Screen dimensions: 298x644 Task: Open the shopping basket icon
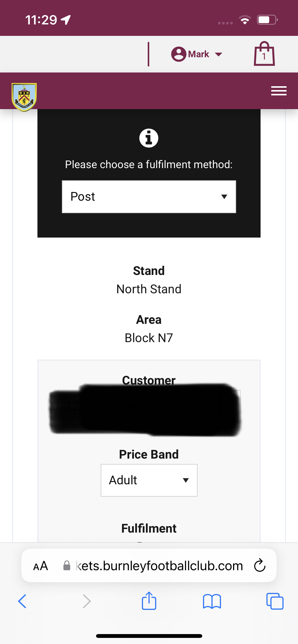pyautogui.click(x=264, y=54)
